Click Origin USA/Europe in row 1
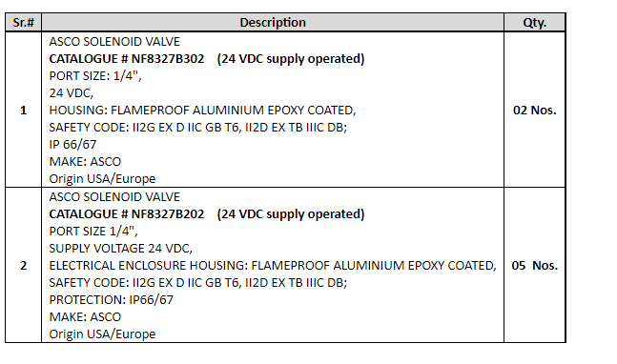Viewport: 617px width, 364px height. [102, 179]
